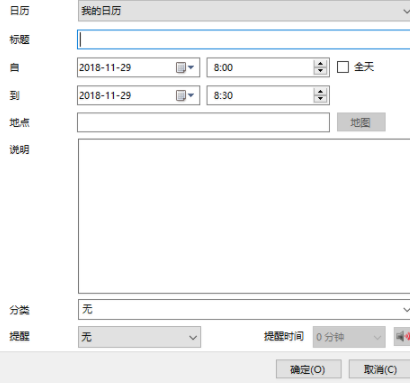This screenshot has height=383, width=410.
Task: Decrease end time with the 8:30 down arrow
Action: click(x=320, y=99)
